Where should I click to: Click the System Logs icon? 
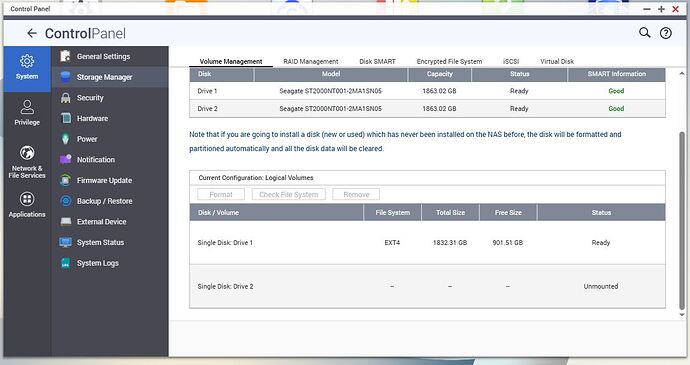pos(66,263)
